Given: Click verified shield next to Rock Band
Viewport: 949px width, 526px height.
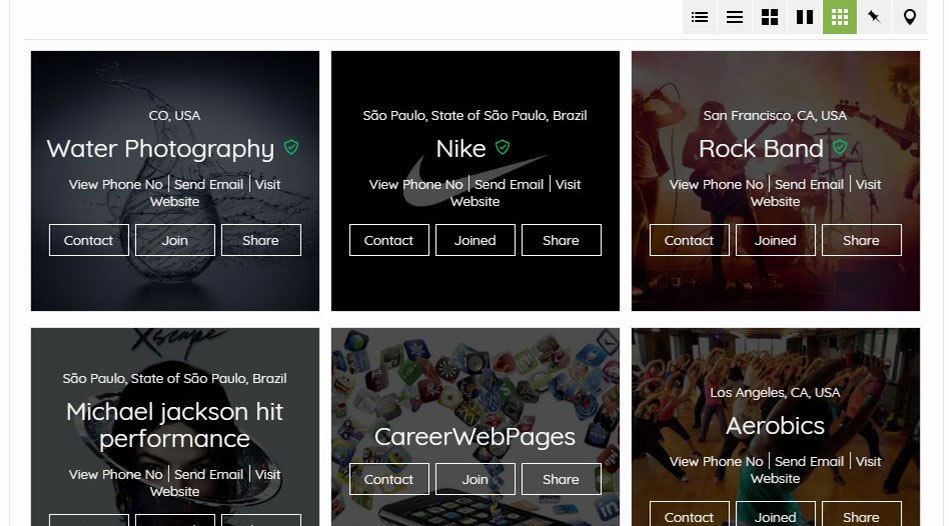Looking at the screenshot, I should coord(840,148).
